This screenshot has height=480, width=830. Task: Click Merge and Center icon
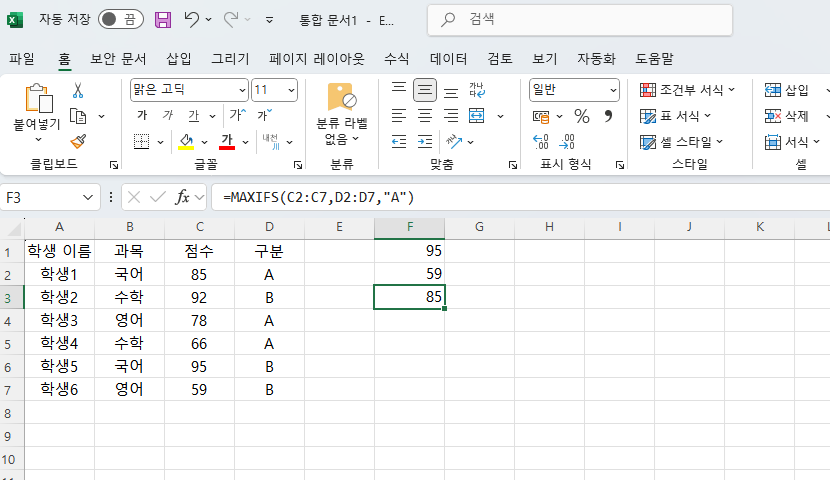[x=476, y=115]
